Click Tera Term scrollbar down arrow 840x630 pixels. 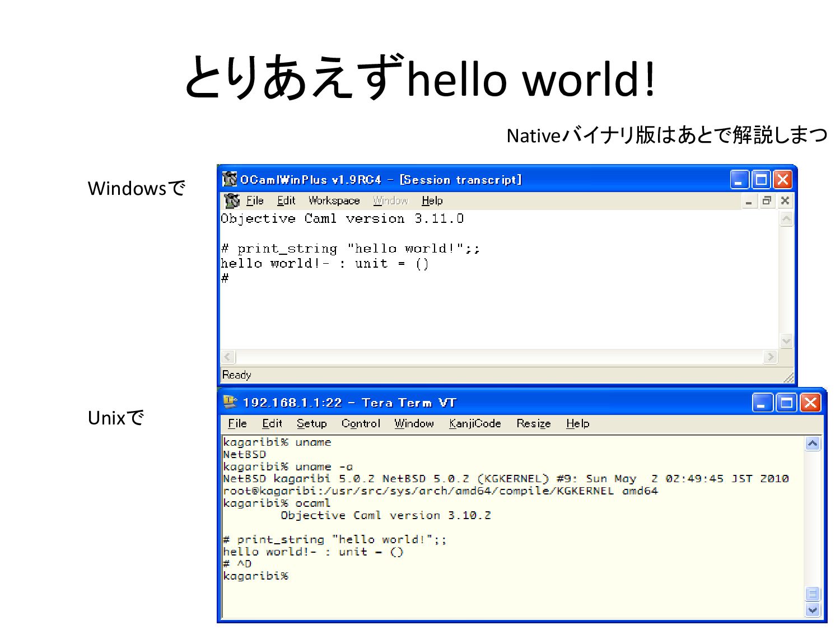click(x=813, y=610)
